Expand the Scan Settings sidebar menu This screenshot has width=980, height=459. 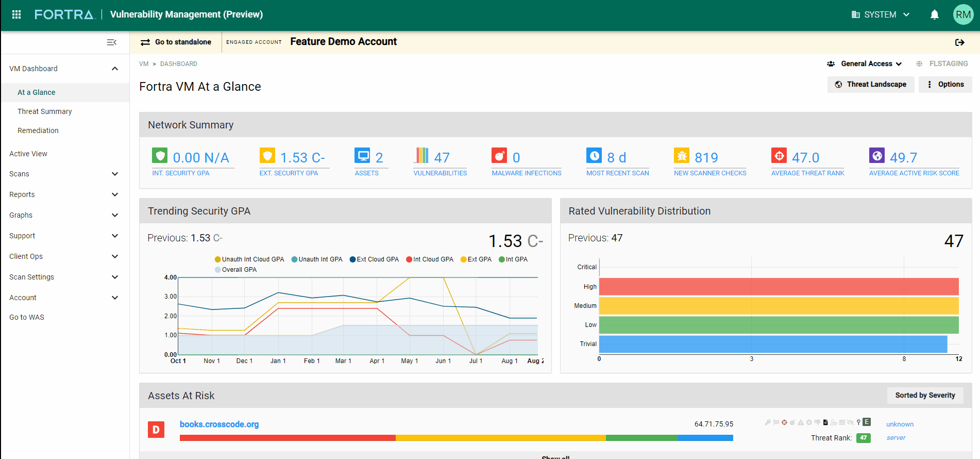click(115, 277)
